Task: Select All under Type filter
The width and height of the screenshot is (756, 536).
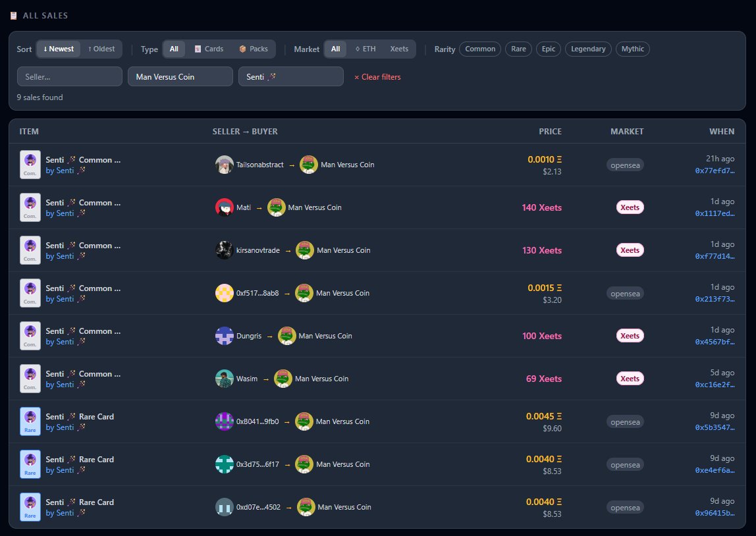Action: coord(174,49)
